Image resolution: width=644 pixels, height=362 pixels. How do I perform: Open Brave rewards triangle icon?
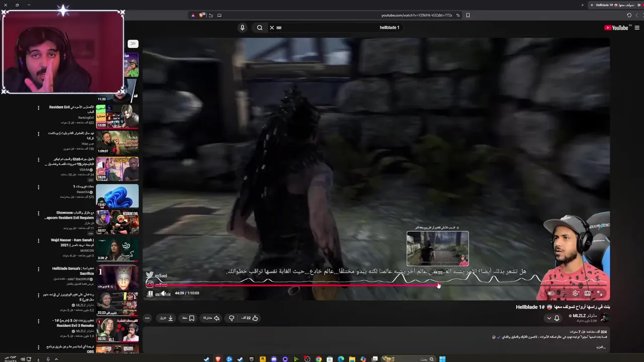pos(193,15)
